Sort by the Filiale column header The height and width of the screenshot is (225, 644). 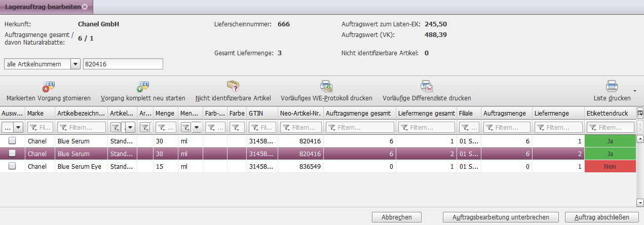pos(469,113)
